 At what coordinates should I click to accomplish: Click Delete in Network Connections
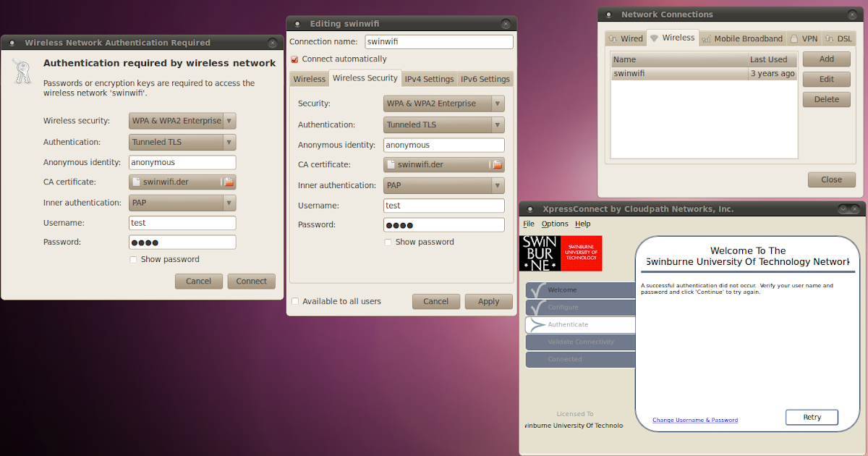pyautogui.click(x=826, y=100)
